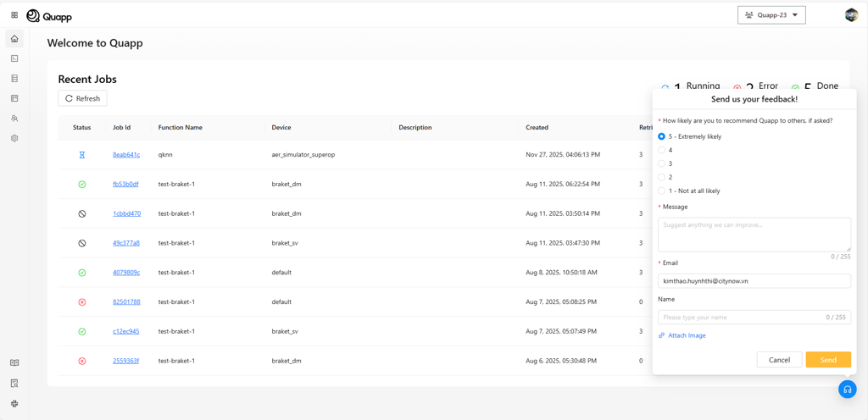Image resolution: width=868 pixels, height=420 pixels.
Task: Click the app grid menu icon
Action: pyautogui.click(x=14, y=15)
